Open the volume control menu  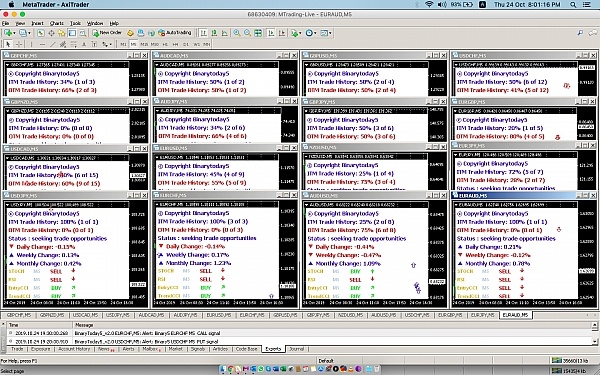[x=442, y=5]
